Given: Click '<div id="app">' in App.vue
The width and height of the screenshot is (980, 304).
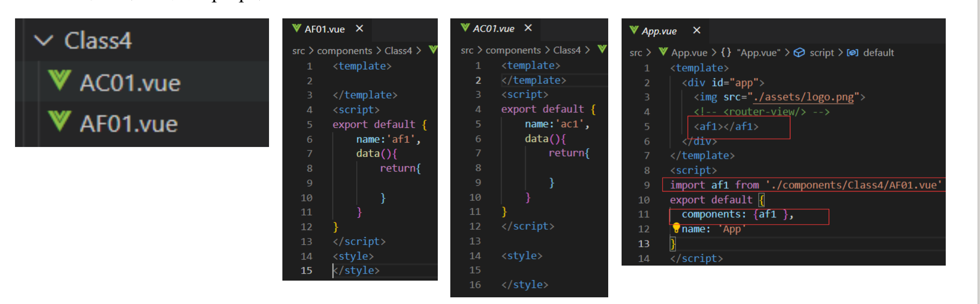Looking at the screenshot, I should pos(723,83).
